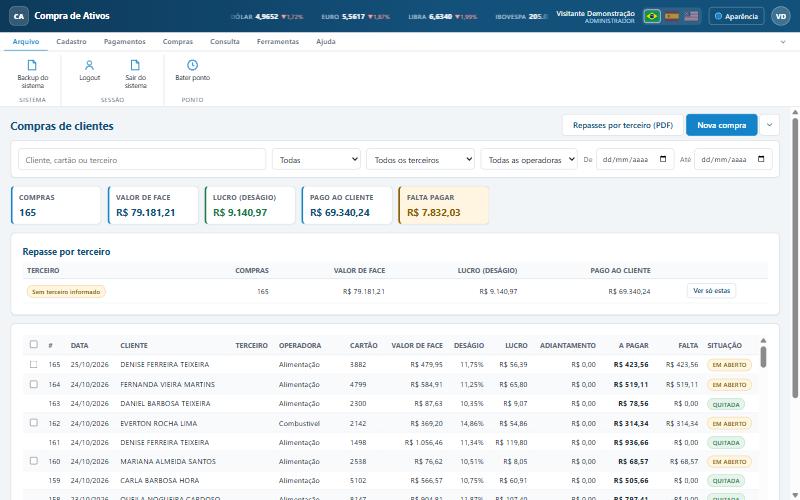
Task: Open the Arquivo tab
Action: point(26,42)
